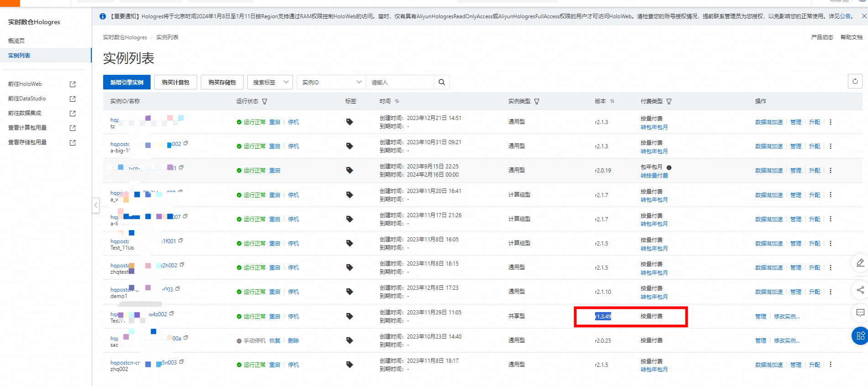Open 前往数据集成 external link icon

pos(73,114)
